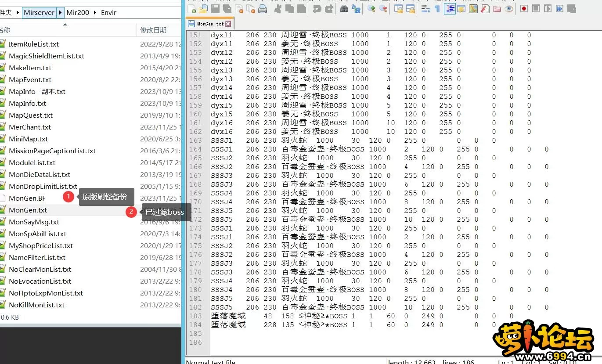The height and width of the screenshot is (364, 602).
Task: Click the Redo arrow toolbar icon
Action: (x=328, y=8)
